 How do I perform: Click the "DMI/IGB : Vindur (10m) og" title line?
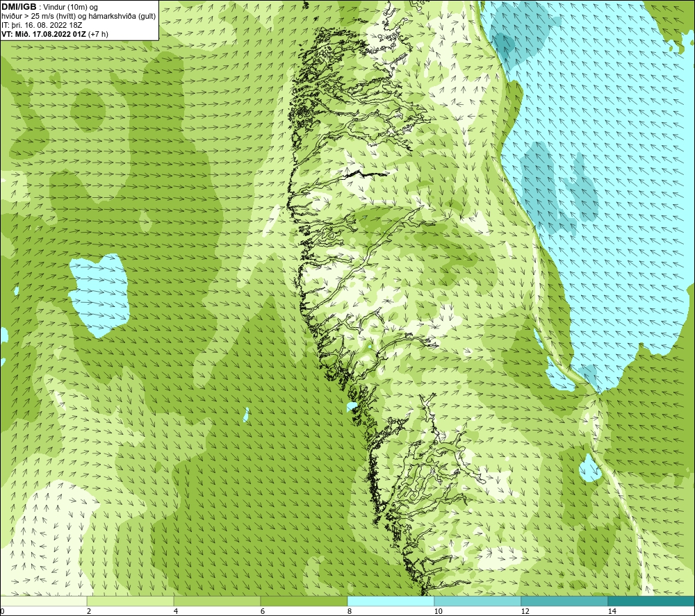(50, 7)
